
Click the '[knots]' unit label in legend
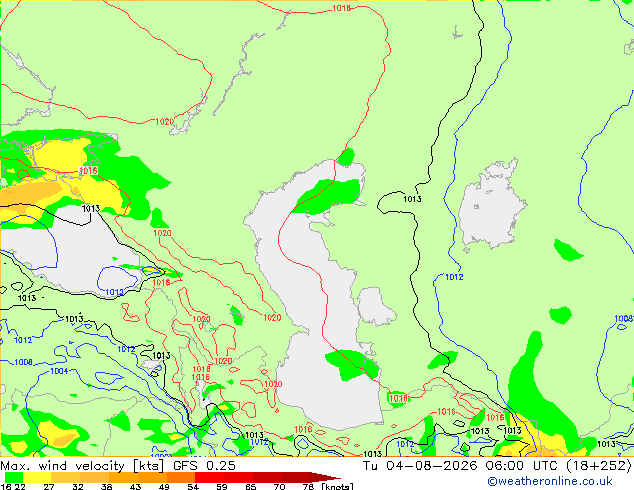pos(337,486)
